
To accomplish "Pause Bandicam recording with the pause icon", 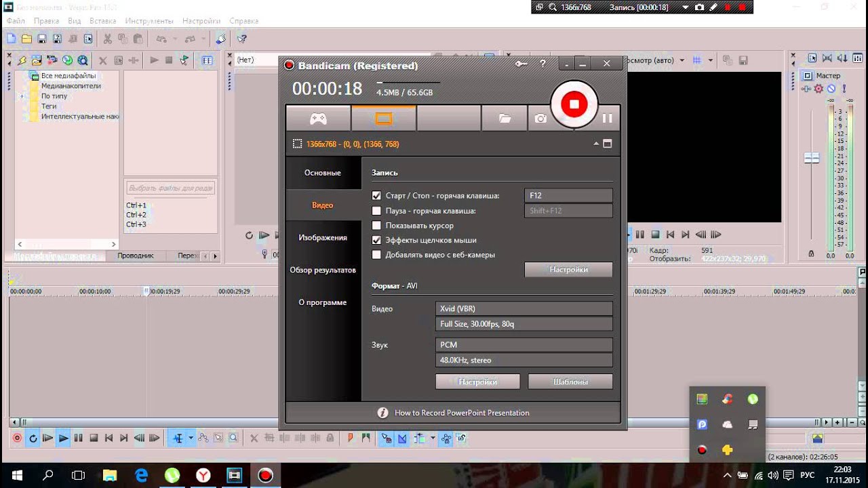I will coord(607,118).
